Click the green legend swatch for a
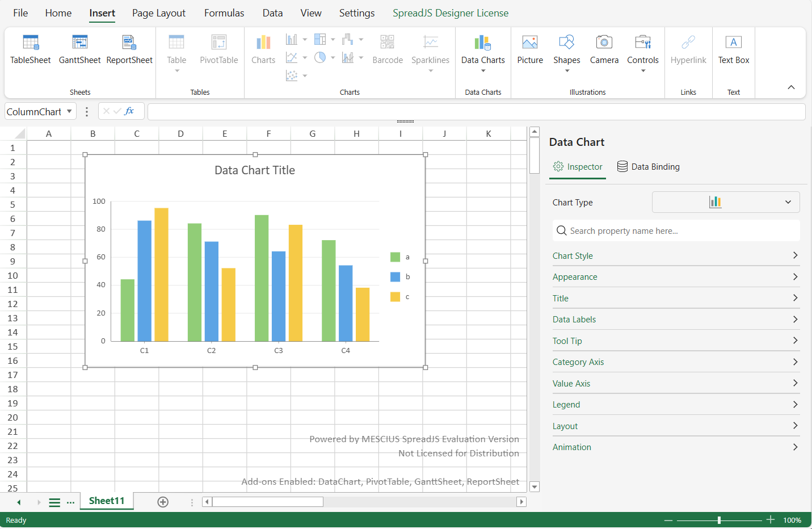Screen dimensions: 812x529 coord(396,257)
